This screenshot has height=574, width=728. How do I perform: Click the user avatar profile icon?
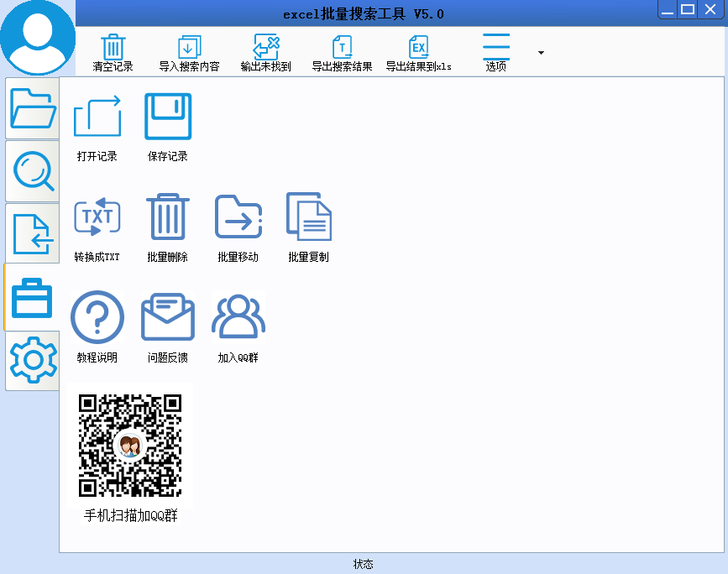tap(38, 38)
